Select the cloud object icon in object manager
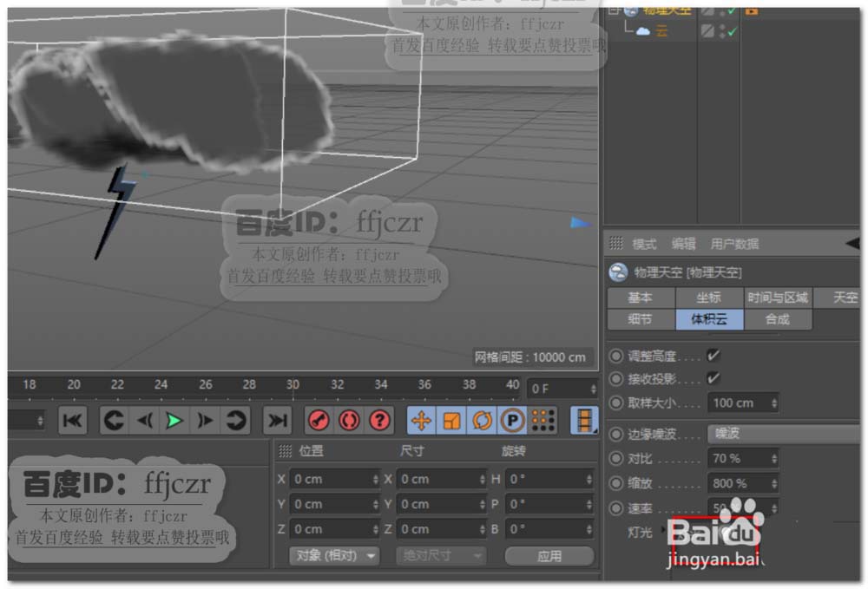 click(x=642, y=31)
